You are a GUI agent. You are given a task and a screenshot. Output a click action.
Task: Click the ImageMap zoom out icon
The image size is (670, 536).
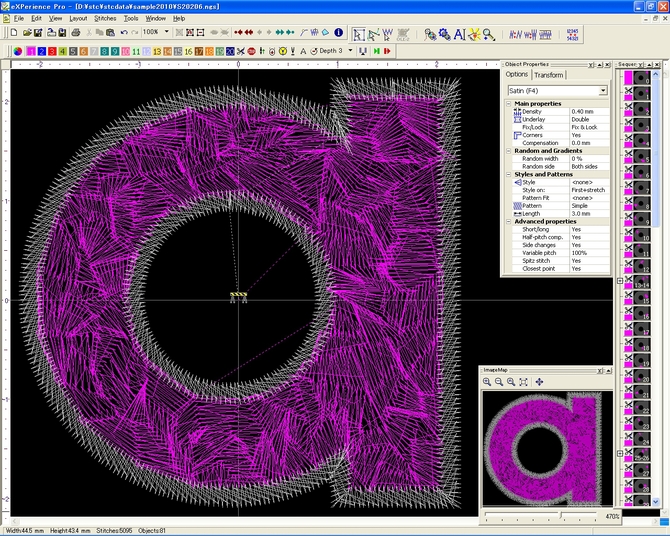coord(499,382)
